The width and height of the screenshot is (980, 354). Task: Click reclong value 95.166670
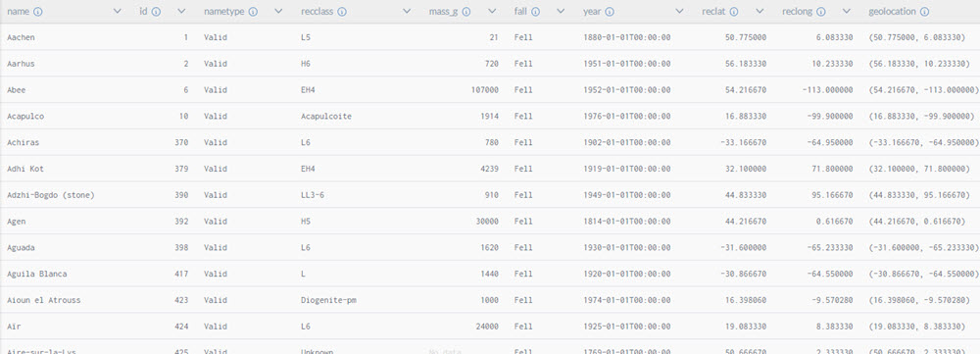pos(832,195)
